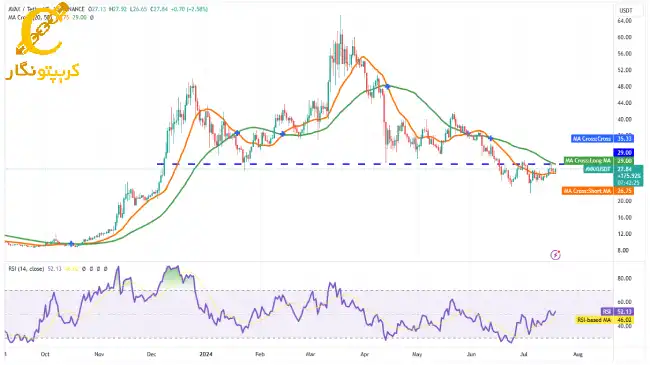Click the Mar label on the time axis
This screenshot has height=365, width=650.
(x=310, y=354)
